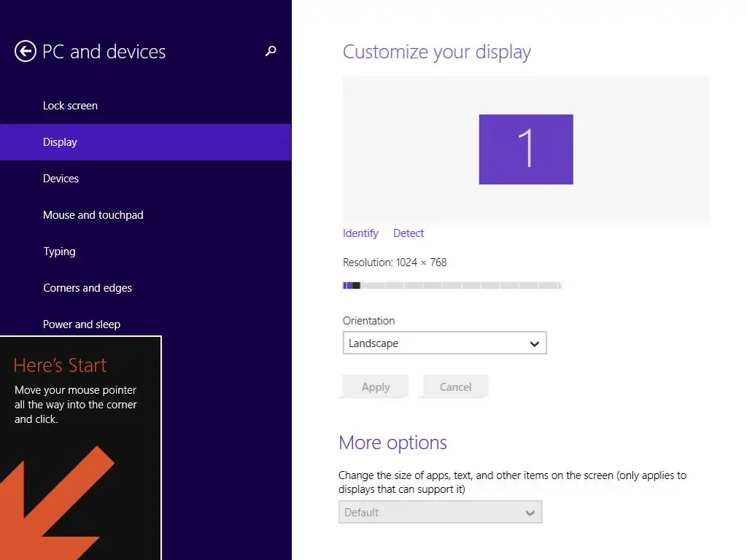Open Lock screen settings
Screen dimensions: 747x560
pyautogui.click(x=145, y=106)
